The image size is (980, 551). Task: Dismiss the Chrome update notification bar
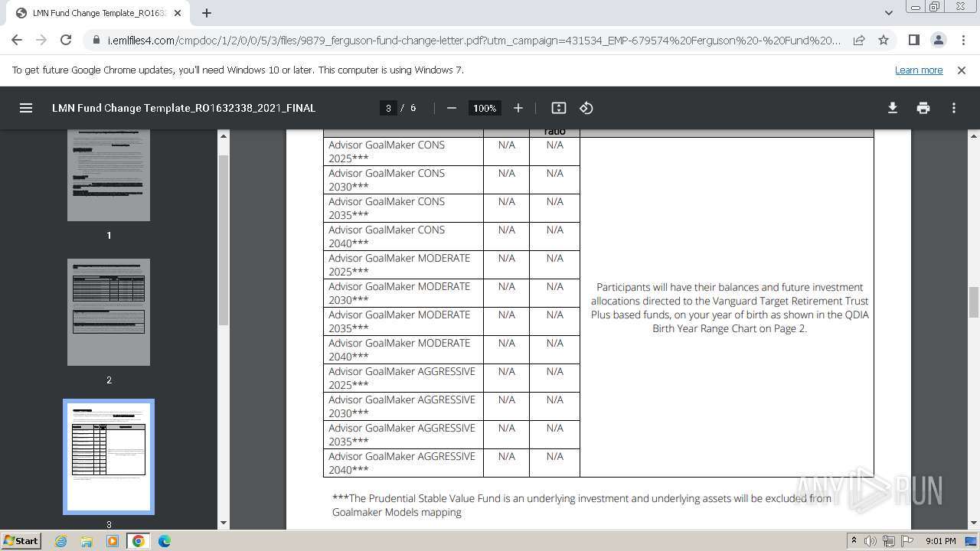pos(962,70)
